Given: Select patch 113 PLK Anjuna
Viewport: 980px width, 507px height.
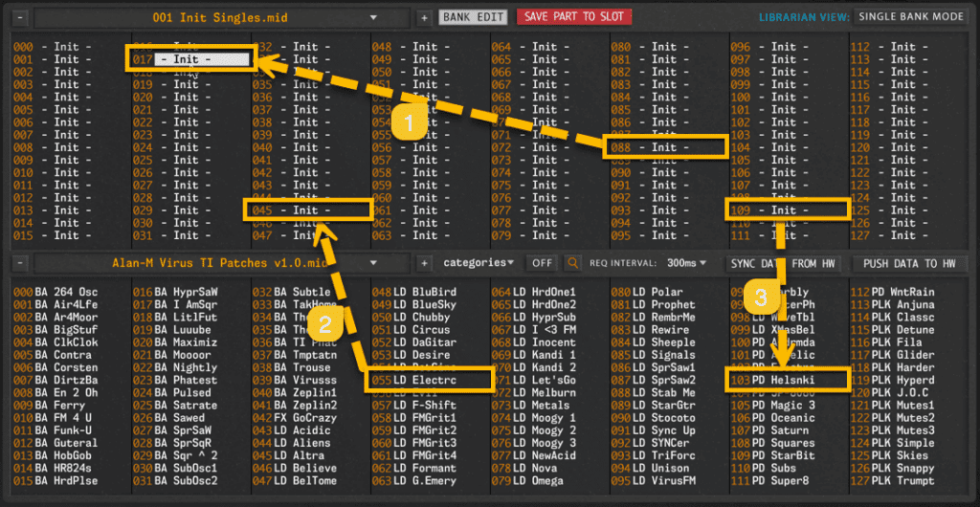Looking at the screenshot, I should pos(892,305).
